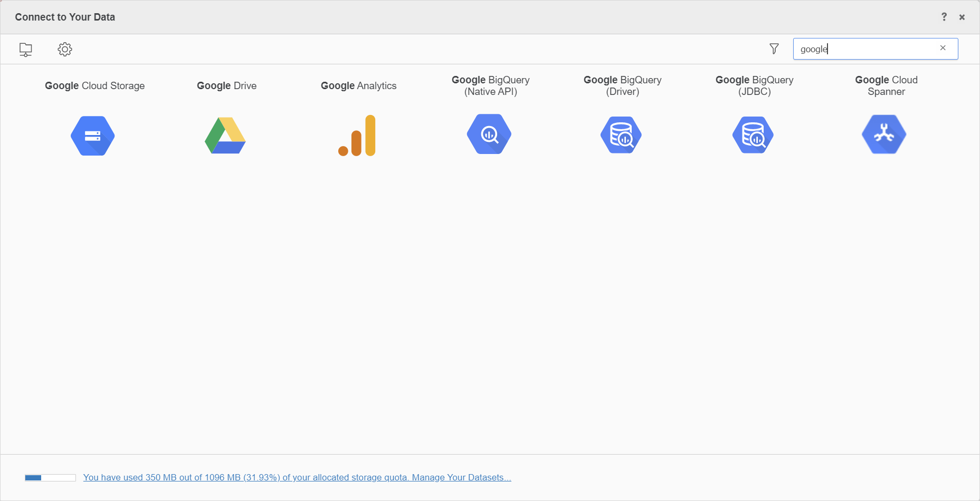Open the Google Cloud Storage connector icon
The image size is (980, 501).
pos(93,136)
